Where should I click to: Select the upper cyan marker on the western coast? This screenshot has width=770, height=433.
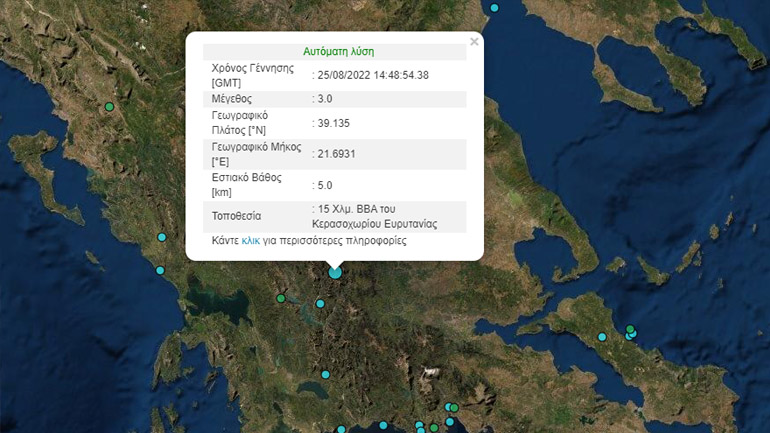162,237
